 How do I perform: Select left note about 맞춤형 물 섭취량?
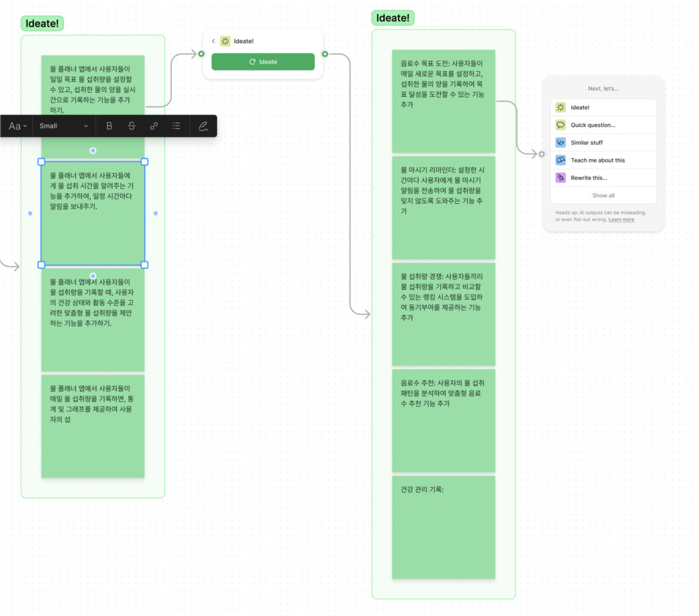coord(93,320)
